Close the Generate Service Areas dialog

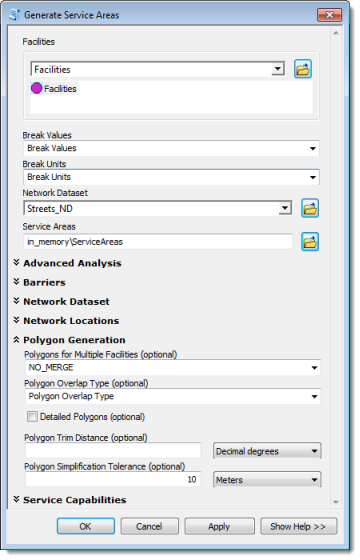[330, 15]
